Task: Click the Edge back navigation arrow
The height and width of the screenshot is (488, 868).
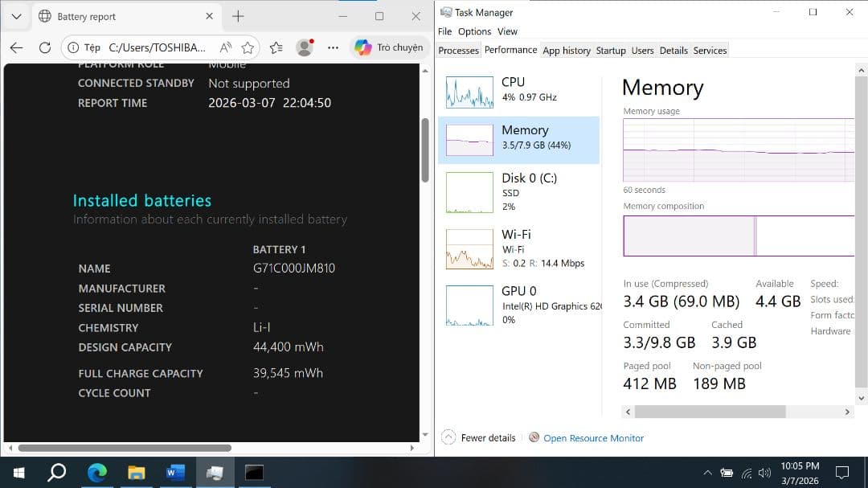Action: (17, 47)
